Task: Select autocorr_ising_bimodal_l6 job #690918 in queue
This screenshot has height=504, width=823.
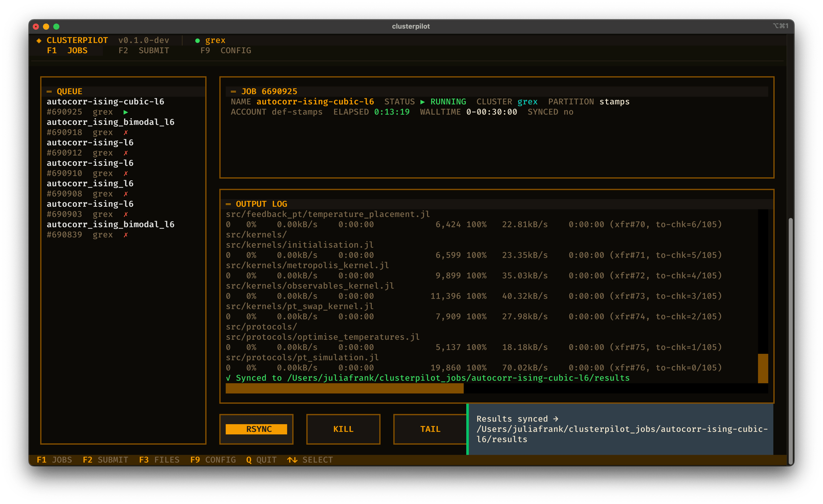Action: click(x=110, y=122)
